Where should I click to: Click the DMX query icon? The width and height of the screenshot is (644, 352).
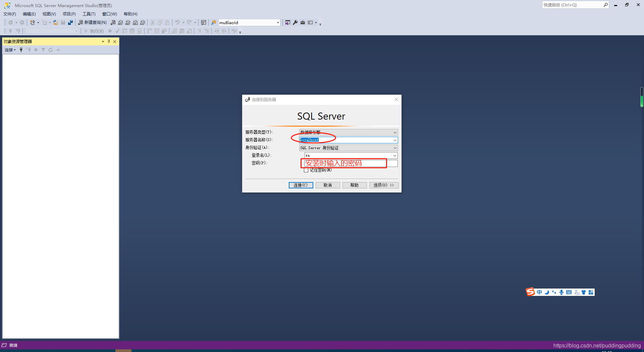pyautogui.click(x=128, y=23)
